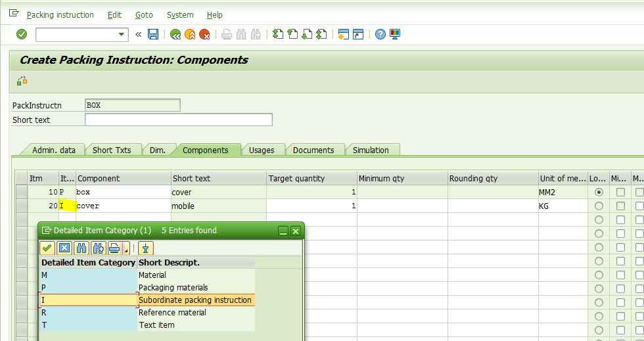Tick the Mi... checkbox in box row
The width and height of the screenshot is (644, 341).
[620, 192]
